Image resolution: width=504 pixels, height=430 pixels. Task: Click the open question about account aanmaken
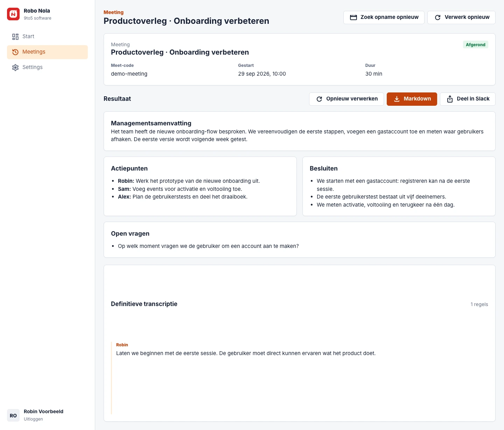coord(208,246)
